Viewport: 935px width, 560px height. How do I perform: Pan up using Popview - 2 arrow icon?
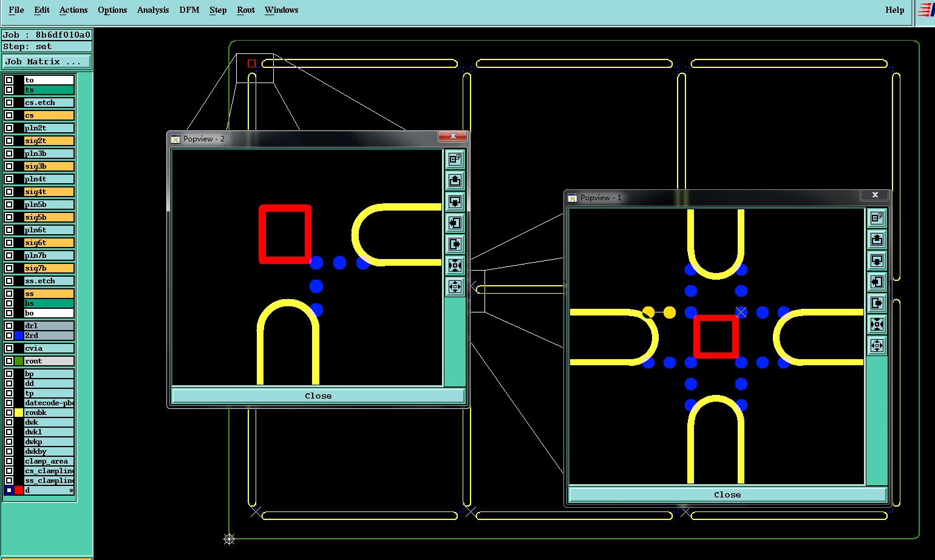click(x=455, y=180)
